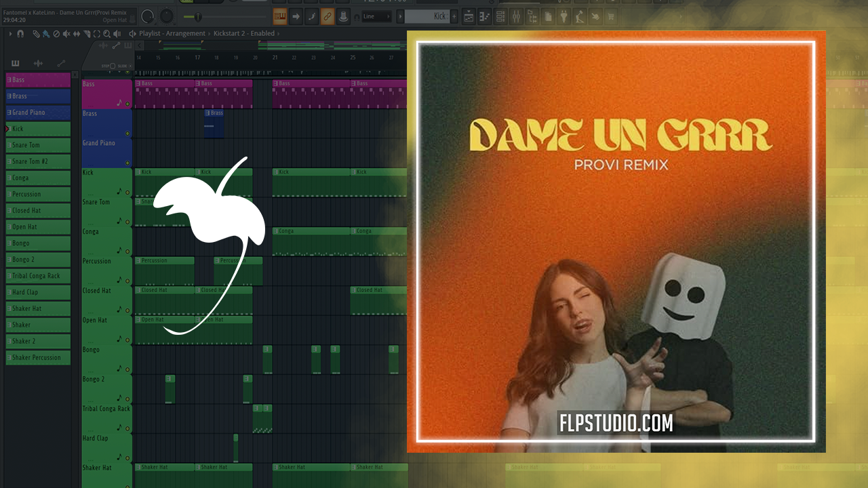The width and height of the screenshot is (868, 488).
Task: Select the Mute tool in playlist toolbar
Action: pyautogui.click(x=66, y=33)
